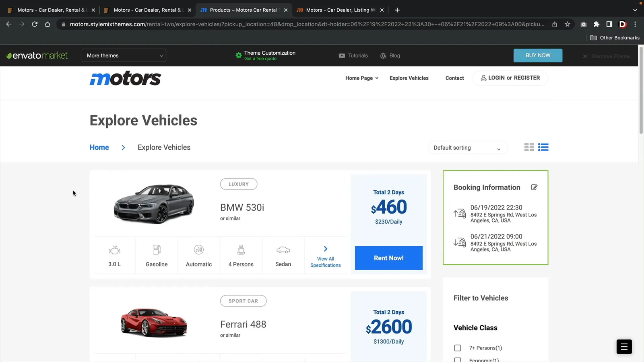Click LOGIN or REGISTER
This screenshot has width=644, height=362.
[510, 78]
